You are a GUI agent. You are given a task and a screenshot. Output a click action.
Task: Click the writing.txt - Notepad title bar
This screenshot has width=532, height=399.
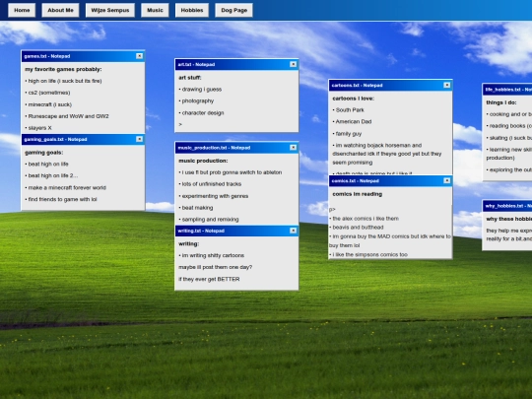pyautogui.click(x=236, y=231)
